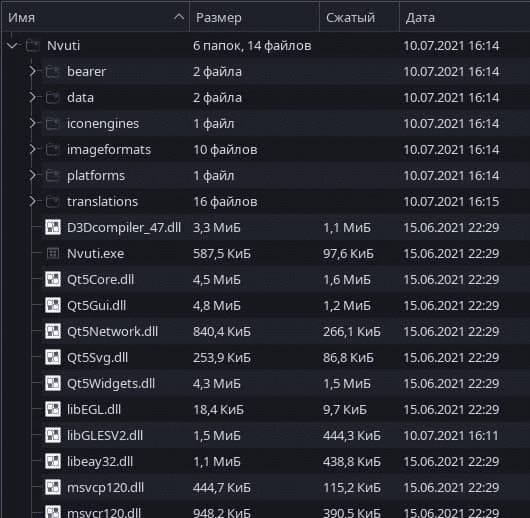Image resolution: width=530 pixels, height=518 pixels.
Task: Click the 10.07.2021 16:11 date cell
Action: tap(451, 435)
